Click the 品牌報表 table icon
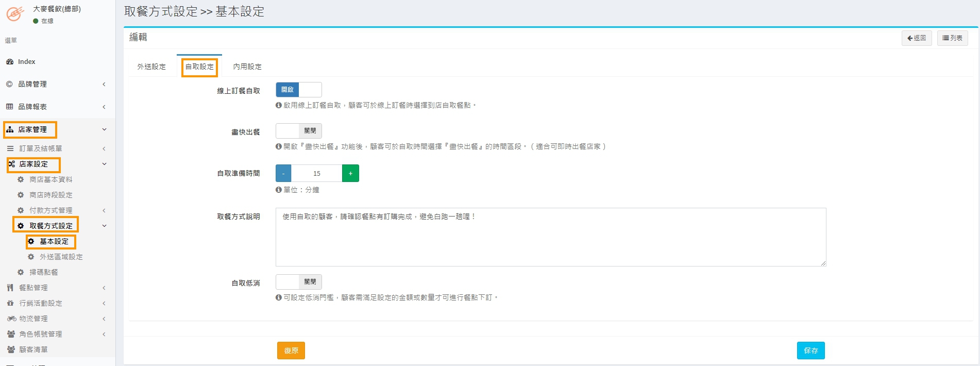 tap(9, 107)
